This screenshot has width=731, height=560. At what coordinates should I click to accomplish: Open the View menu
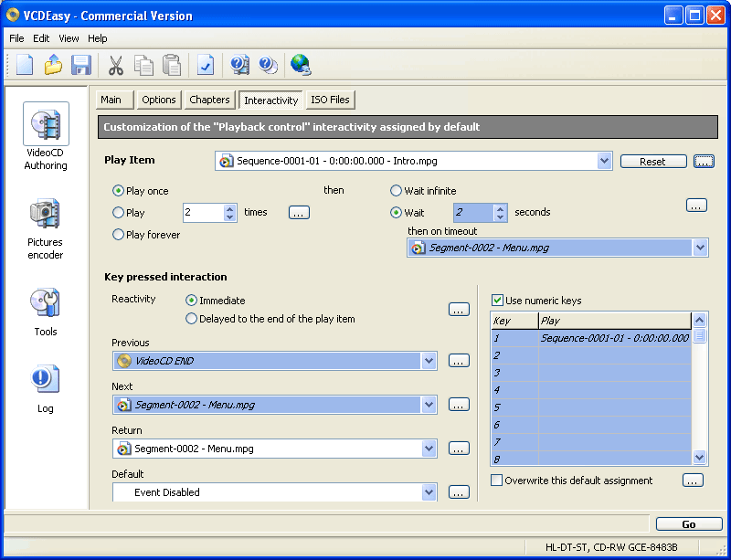point(69,38)
